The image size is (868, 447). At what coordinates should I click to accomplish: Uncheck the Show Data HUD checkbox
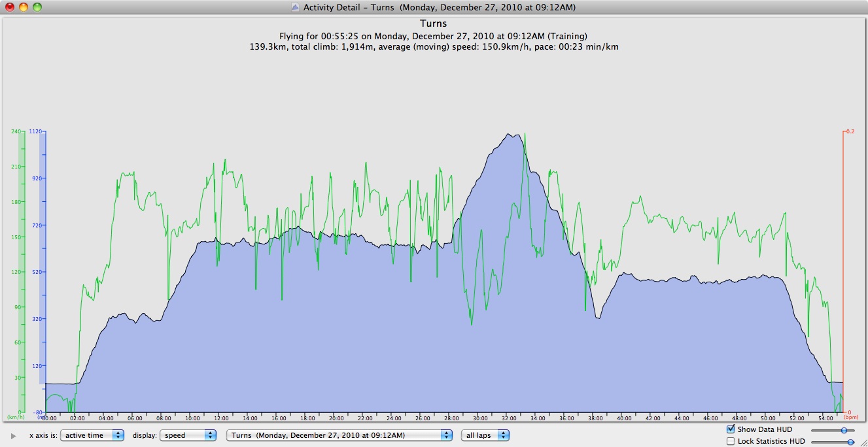(x=731, y=429)
